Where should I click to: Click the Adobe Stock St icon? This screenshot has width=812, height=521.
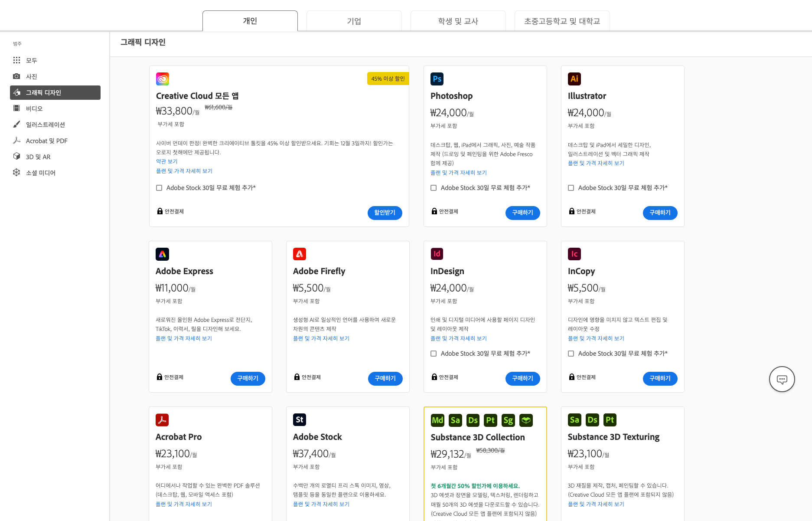click(299, 419)
